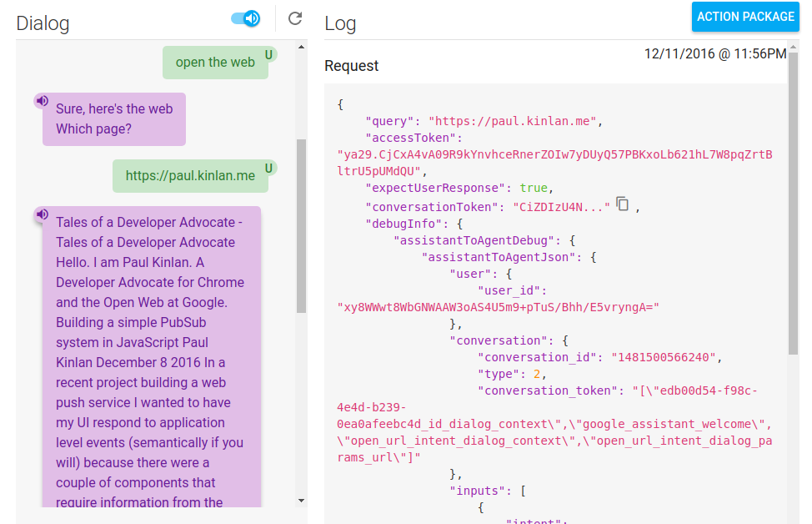Click the Request section heading
This screenshot has width=812, height=524.
click(x=351, y=66)
